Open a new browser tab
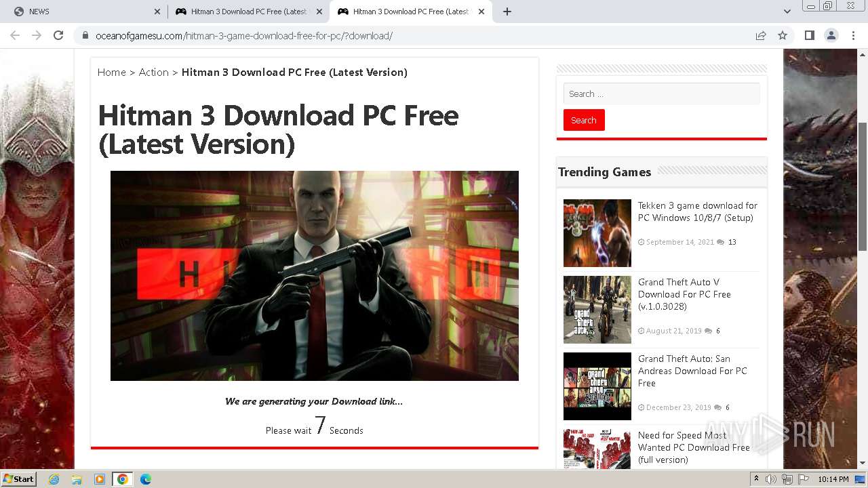The width and height of the screenshot is (868, 488). point(507,12)
